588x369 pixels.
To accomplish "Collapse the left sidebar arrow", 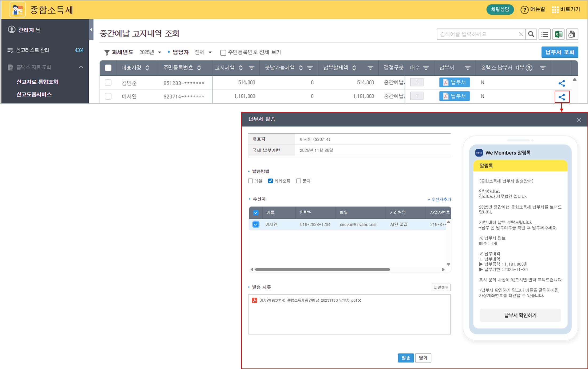I will coord(91,30).
